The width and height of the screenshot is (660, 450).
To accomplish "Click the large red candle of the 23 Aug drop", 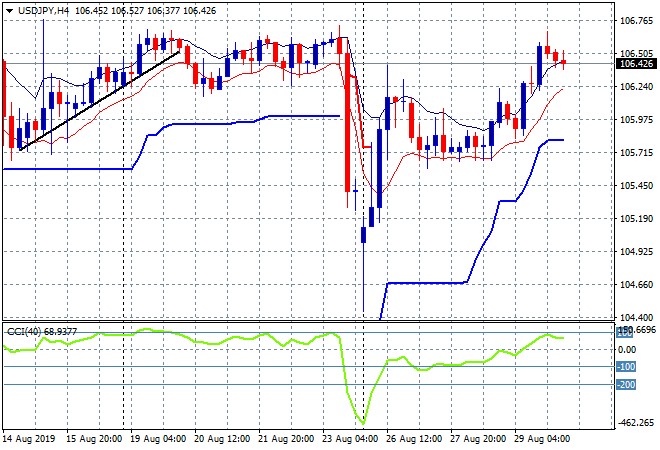I will [x=347, y=122].
